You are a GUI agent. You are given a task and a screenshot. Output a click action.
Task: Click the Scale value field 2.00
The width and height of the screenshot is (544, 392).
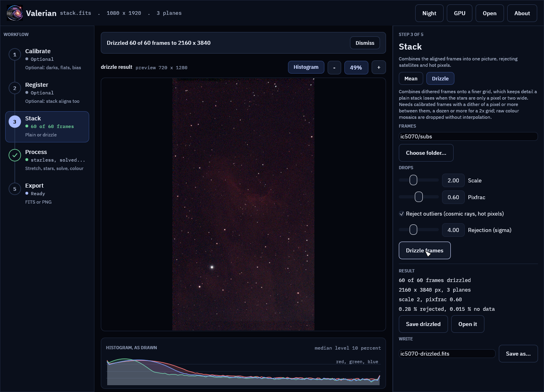pos(453,180)
